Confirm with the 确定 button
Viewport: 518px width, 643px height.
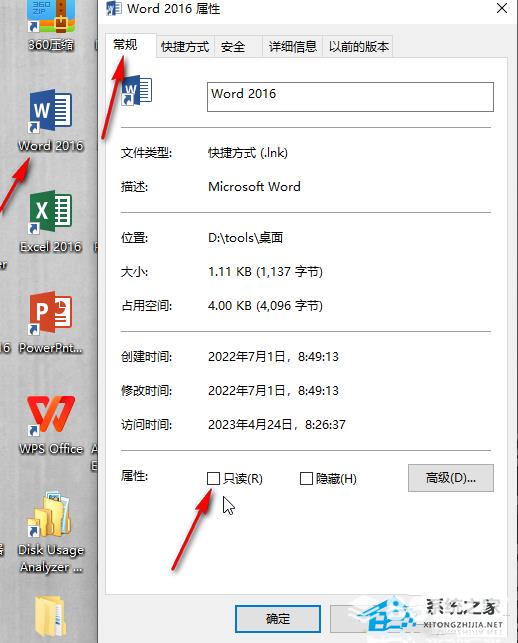click(278, 619)
